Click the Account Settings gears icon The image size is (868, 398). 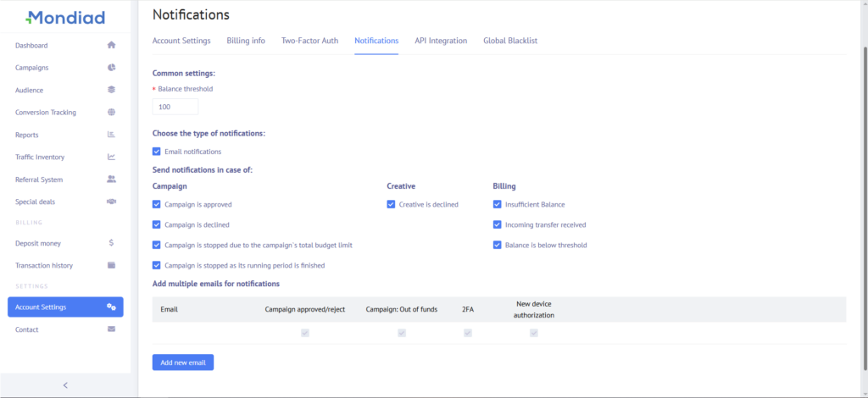(x=111, y=307)
